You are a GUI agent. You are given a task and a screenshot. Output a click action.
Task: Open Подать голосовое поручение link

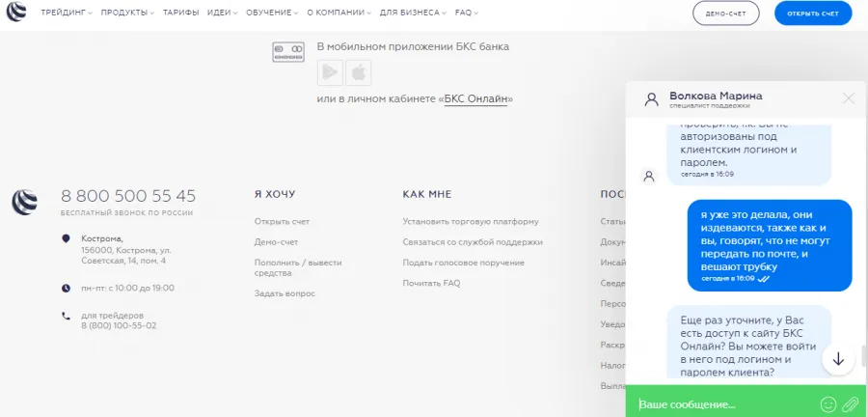point(463,263)
